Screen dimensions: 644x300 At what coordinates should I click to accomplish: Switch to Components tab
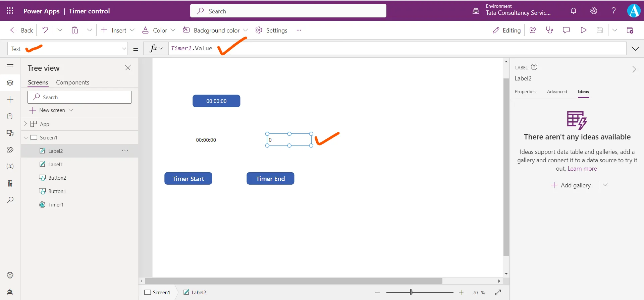72,82
